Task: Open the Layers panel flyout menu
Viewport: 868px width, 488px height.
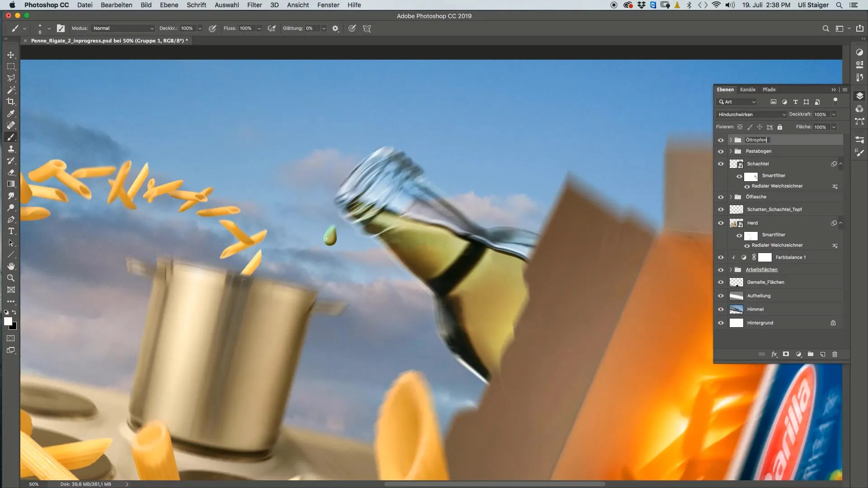Action: tap(845, 89)
